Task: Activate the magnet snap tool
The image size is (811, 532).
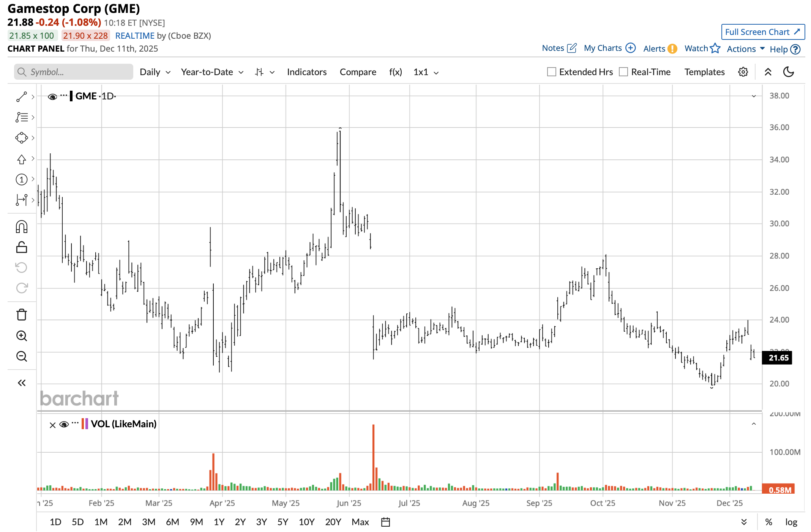Action: [x=22, y=227]
